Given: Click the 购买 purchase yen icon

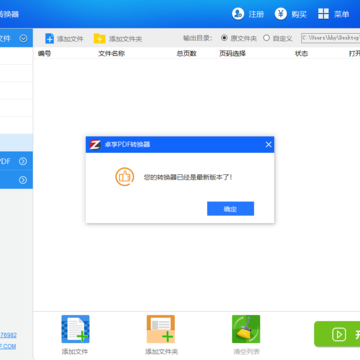Looking at the screenshot, I should 281,14.
